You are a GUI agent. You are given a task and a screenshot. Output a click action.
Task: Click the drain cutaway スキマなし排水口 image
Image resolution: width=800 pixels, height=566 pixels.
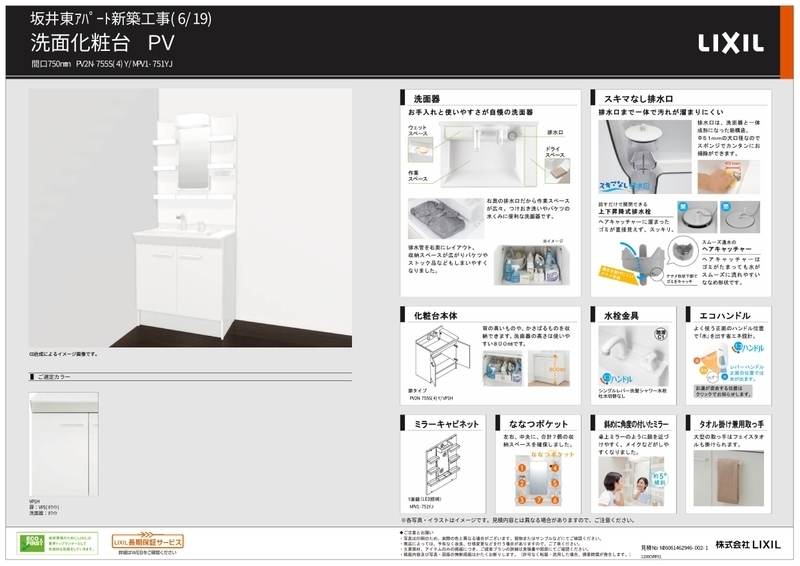click(x=645, y=157)
